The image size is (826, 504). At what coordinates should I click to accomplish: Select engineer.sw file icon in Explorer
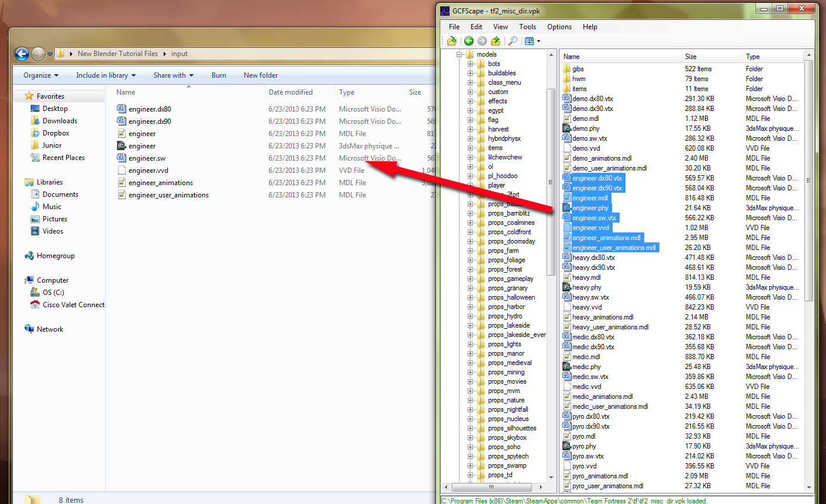tap(122, 158)
